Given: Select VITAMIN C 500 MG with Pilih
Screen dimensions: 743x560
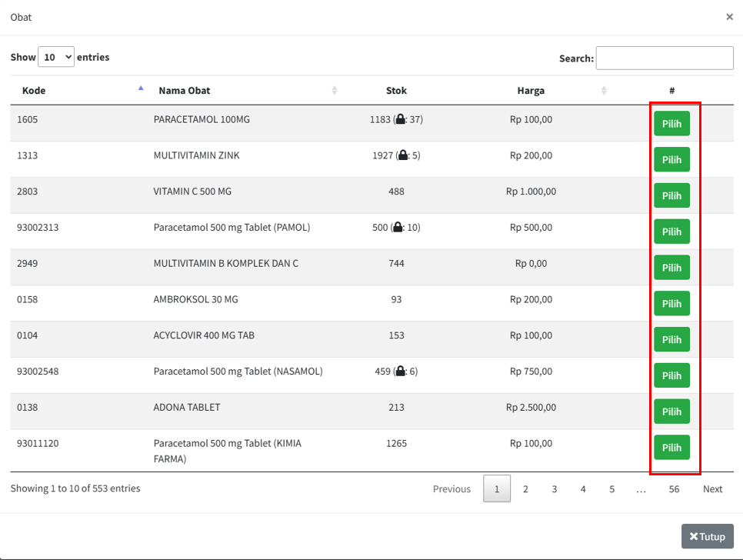Looking at the screenshot, I should tap(671, 195).
